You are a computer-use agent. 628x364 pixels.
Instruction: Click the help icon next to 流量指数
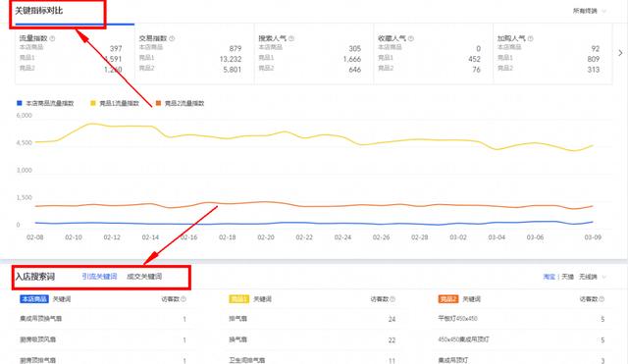point(52,39)
